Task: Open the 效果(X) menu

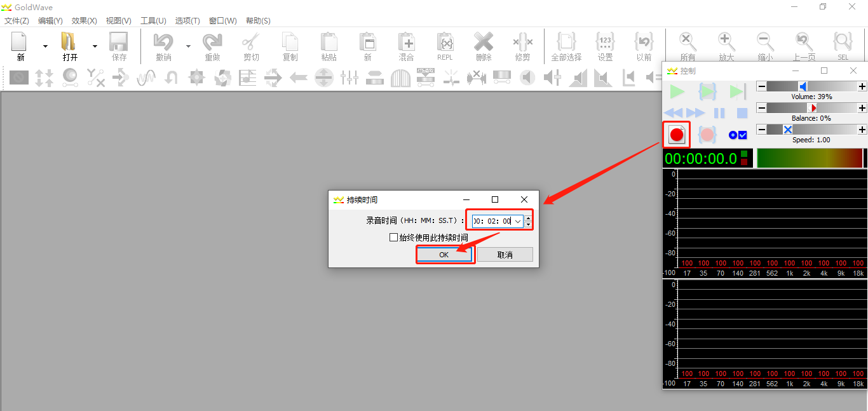Action: [84, 21]
